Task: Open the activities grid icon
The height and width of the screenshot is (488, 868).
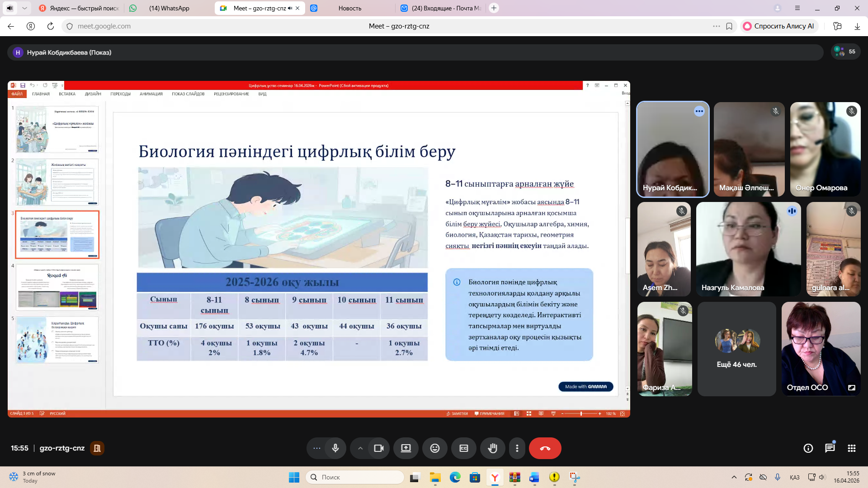Action: point(851,448)
